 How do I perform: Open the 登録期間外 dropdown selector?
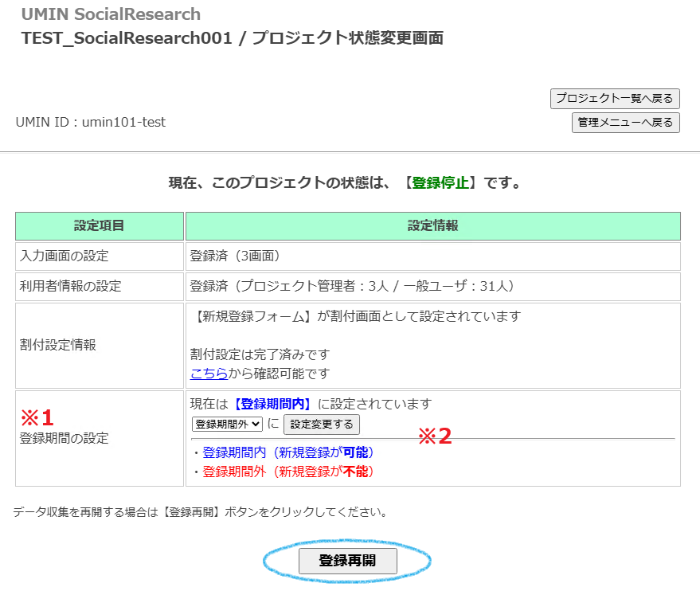click(x=227, y=425)
